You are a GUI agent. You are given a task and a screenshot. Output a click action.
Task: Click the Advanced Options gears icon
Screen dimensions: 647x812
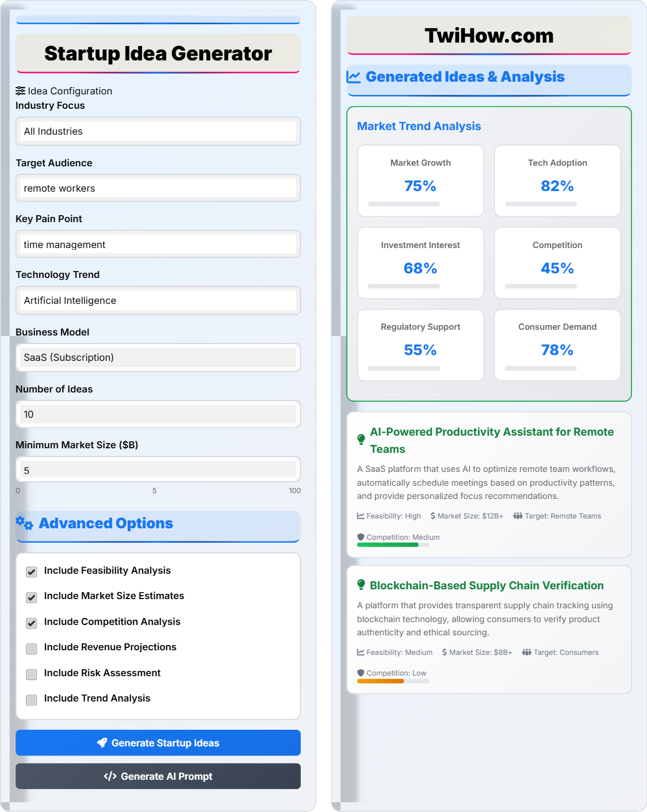click(x=24, y=523)
